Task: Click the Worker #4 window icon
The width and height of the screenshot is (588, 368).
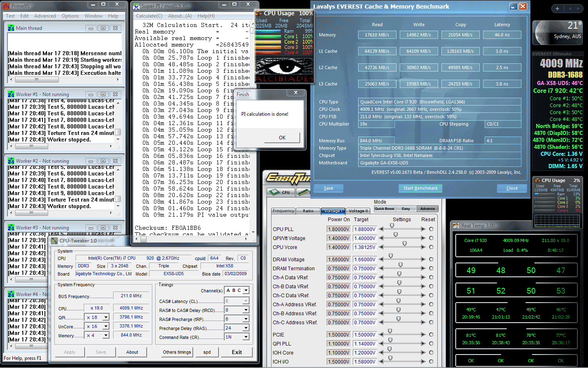Action: pos(11,294)
